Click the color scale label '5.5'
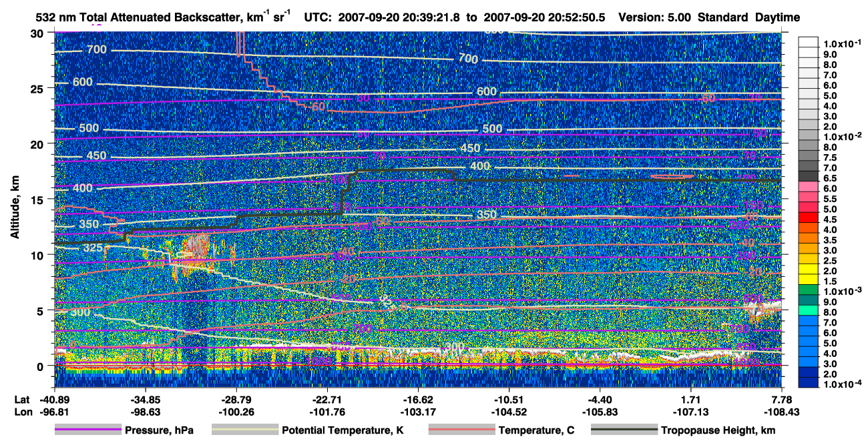Viewport: 868px width, 445px height. tap(831, 199)
